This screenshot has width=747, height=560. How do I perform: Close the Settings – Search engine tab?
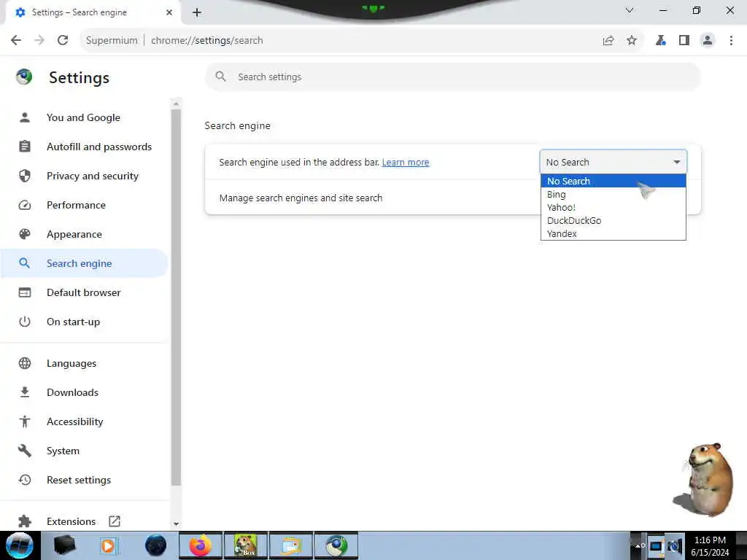(x=169, y=12)
